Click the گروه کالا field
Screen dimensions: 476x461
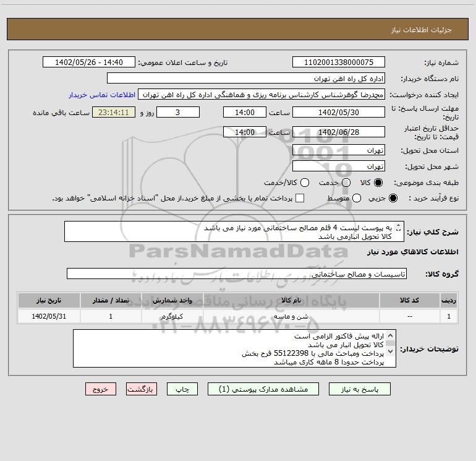click(237, 274)
